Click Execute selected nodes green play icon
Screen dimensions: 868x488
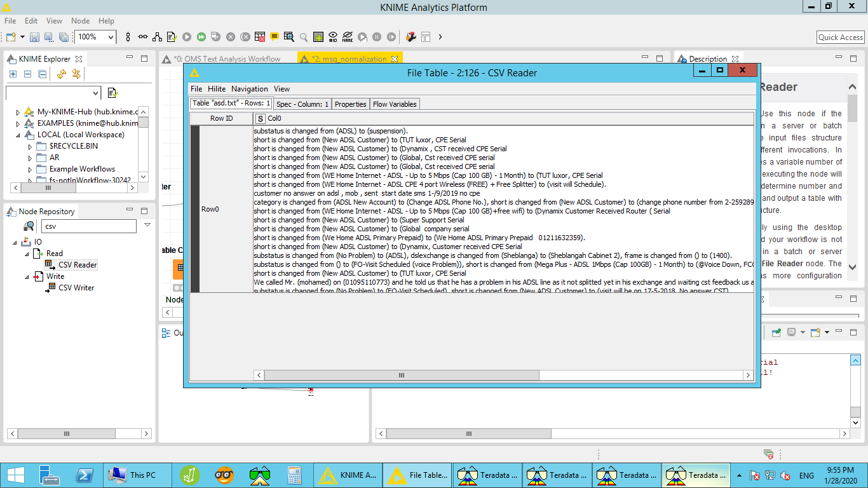click(187, 37)
